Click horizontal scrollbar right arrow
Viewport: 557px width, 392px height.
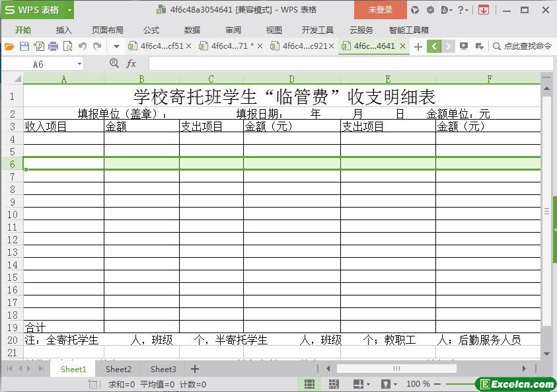pos(524,369)
